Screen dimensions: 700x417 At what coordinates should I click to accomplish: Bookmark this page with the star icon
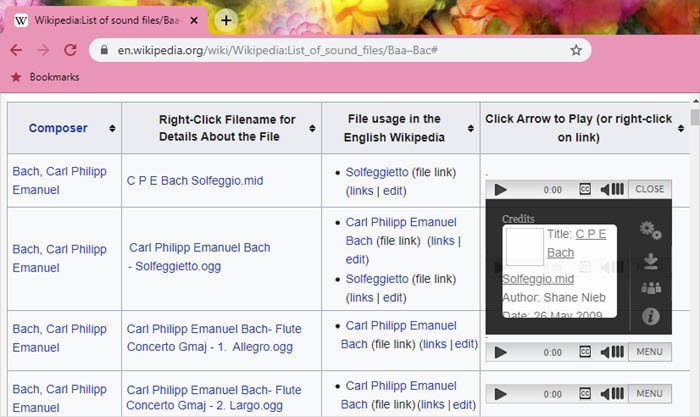point(576,50)
